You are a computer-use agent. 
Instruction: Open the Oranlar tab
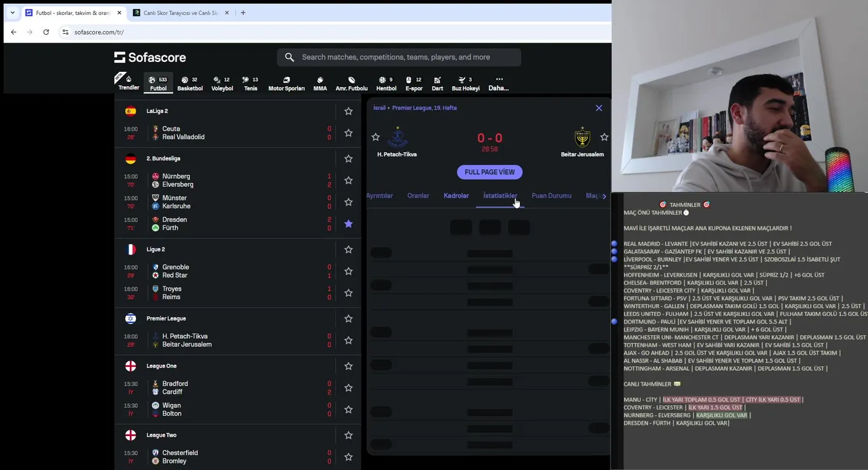pyautogui.click(x=418, y=196)
